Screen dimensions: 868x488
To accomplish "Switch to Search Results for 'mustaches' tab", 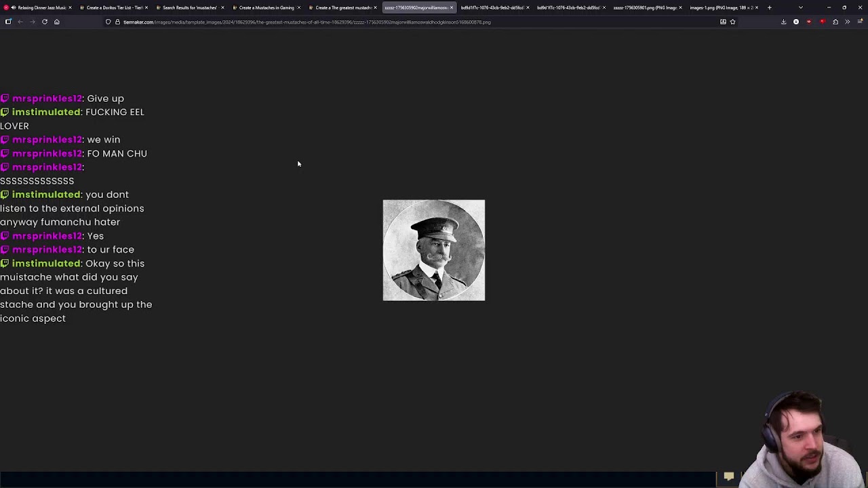I will (x=190, y=7).
